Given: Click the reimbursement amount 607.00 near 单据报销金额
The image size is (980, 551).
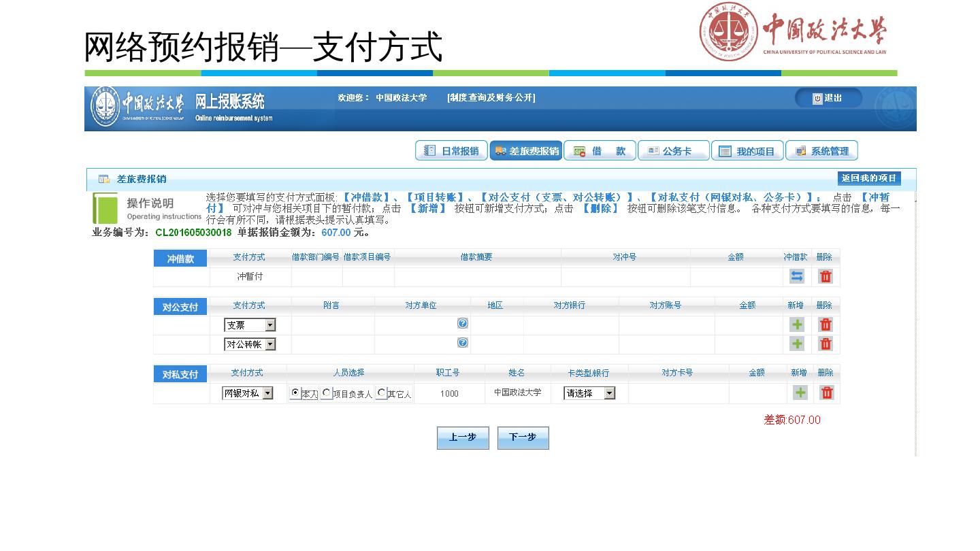Looking at the screenshot, I should click(x=336, y=233).
